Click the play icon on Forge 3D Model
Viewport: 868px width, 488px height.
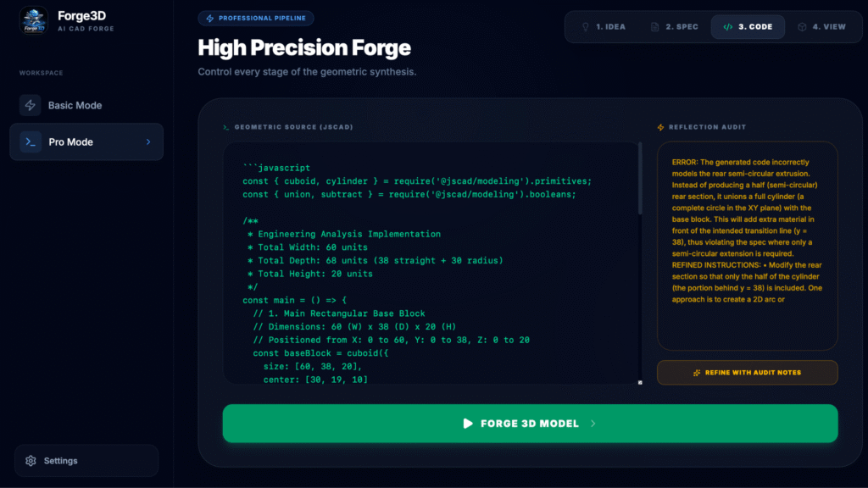point(468,424)
